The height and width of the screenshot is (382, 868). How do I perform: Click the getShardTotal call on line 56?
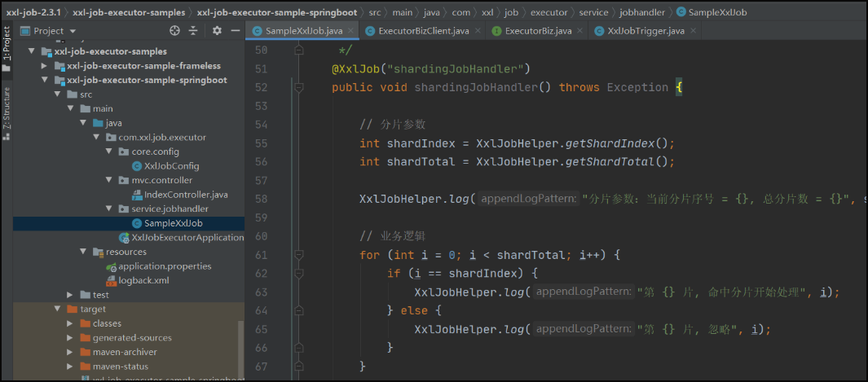click(610, 161)
